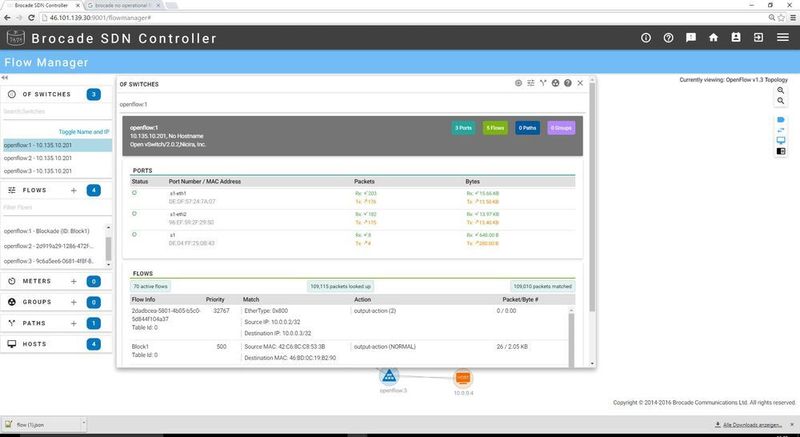Click the s1-eth2 port row name
The width and height of the screenshot is (800, 437).
pyautogui.click(x=178, y=214)
